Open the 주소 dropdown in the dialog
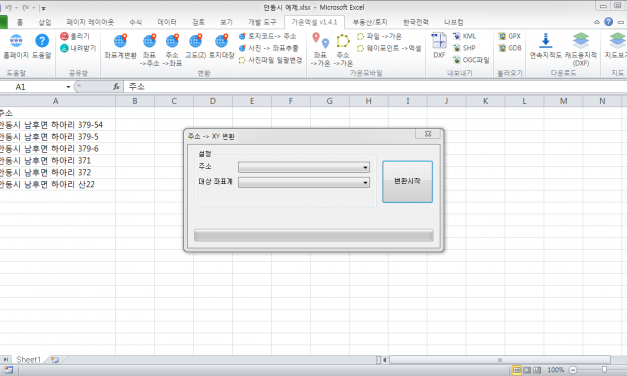Screen dimensions: 627x376 pos(304,167)
